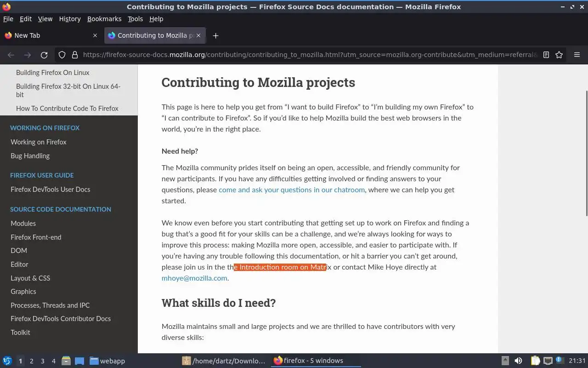Image resolution: width=588 pixels, height=368 pixels.
Task: Open the History menu
Action: point(70,19)
